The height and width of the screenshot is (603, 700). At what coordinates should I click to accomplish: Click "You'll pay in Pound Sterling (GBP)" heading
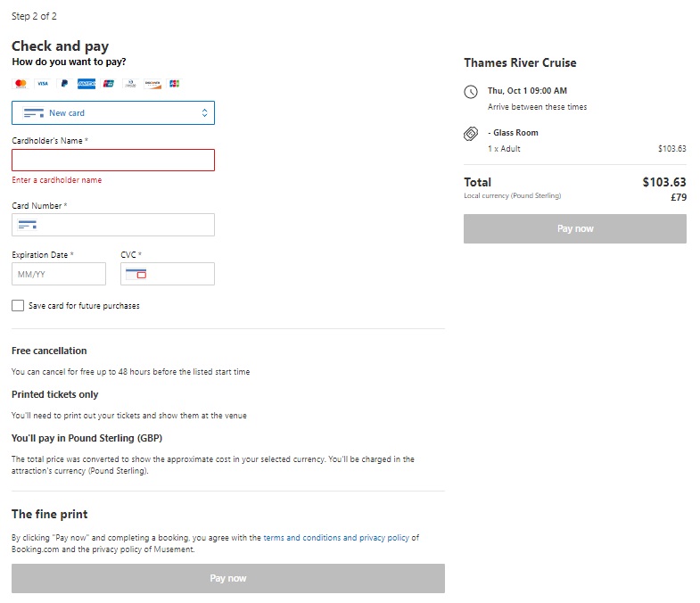pos(87,438)
